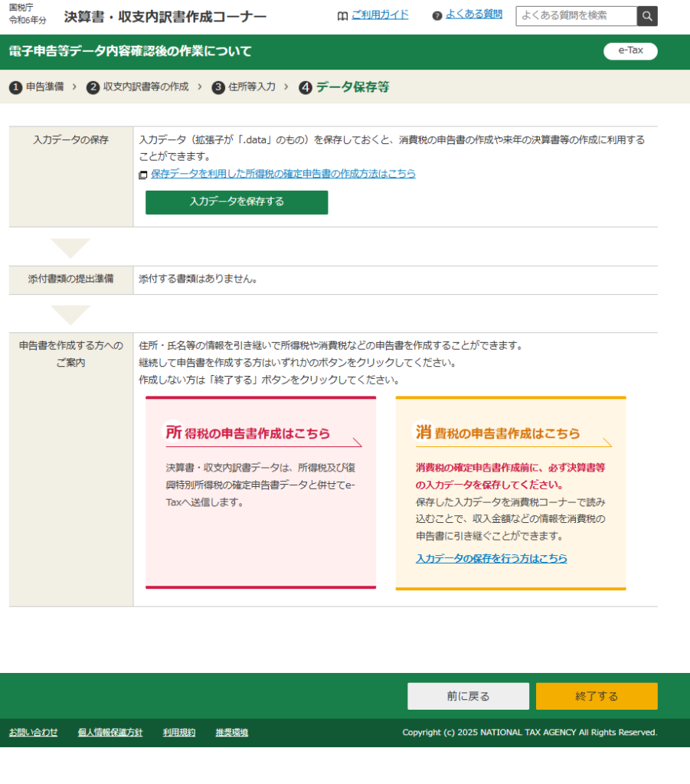Viewport: 690px width, 784px height.
Task: Click the external window icon beside 保存データ link
Action: 143,175
